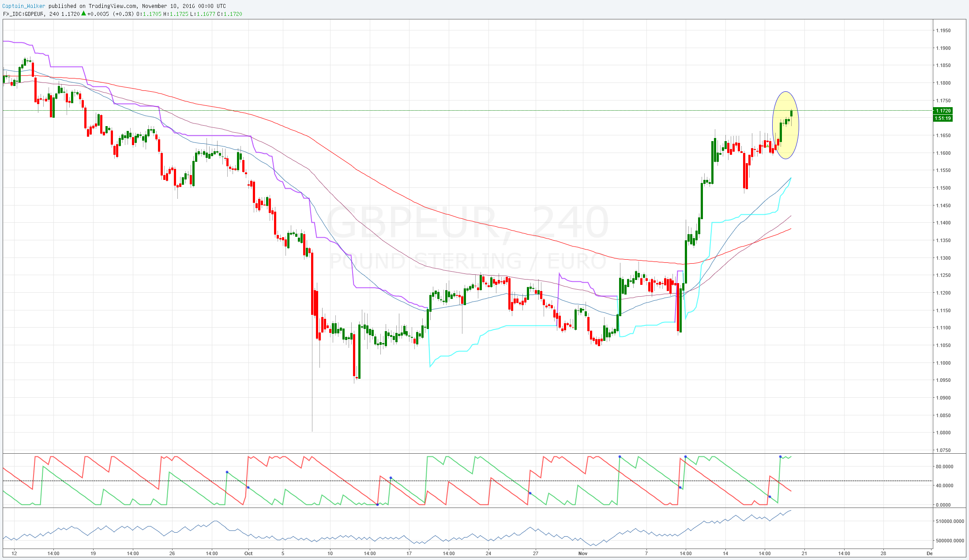Click the 1.1900 price axis label
Image resolution: width=969 pixels, height=560 pixels.
pos(943,48)
